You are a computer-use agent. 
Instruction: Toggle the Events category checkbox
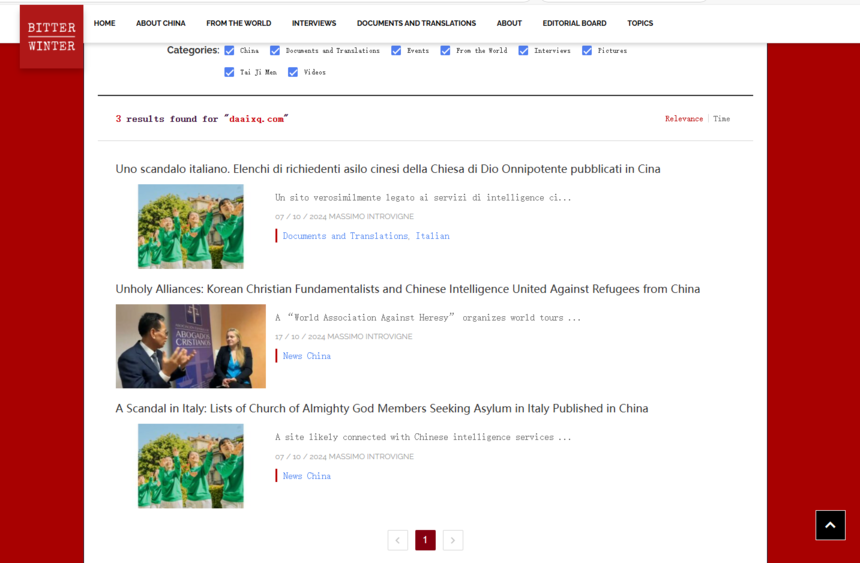pyautogui.click(x=396, y=50)
